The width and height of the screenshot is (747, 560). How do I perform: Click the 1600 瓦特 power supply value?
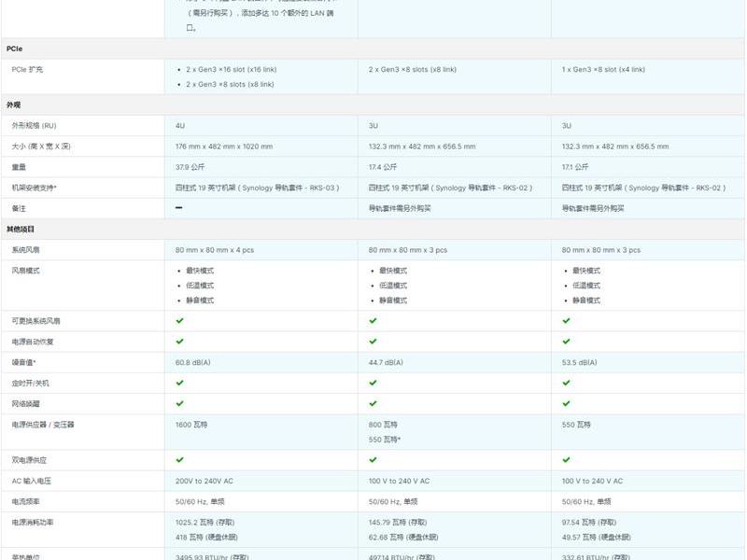coord(191,425)
